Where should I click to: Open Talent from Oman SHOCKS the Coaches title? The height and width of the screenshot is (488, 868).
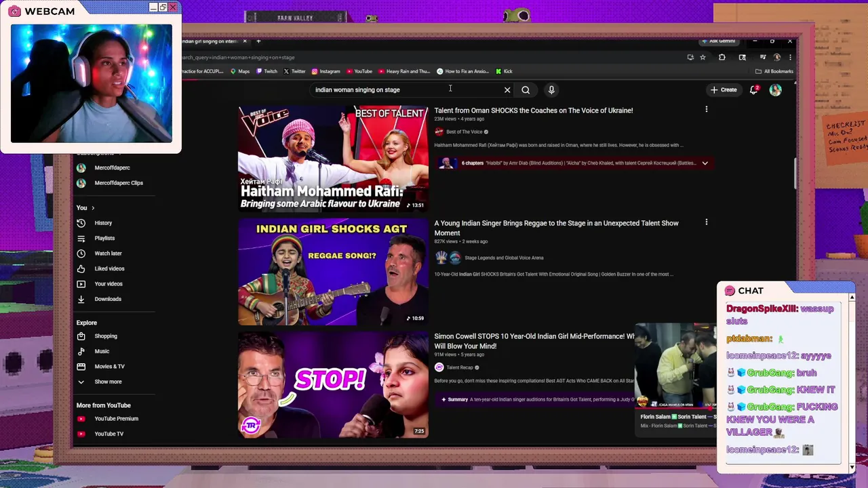(x=534, y=110)
